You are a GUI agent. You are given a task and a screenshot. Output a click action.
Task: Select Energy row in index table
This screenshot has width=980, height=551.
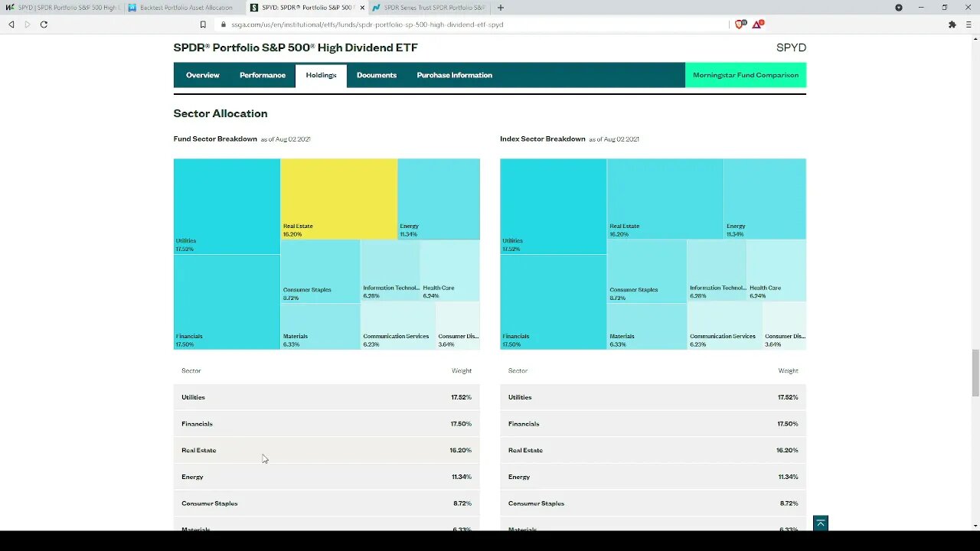[653, 477]
